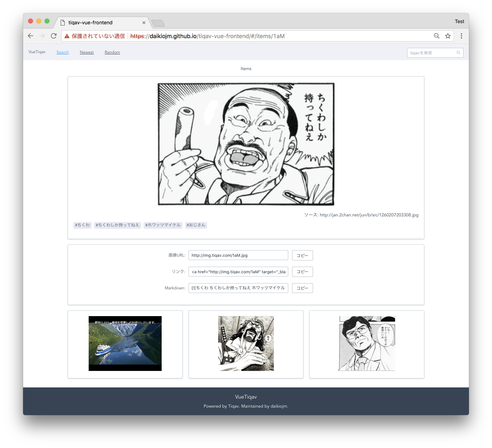The height and width of the screenshot is (448, 492).
Task: Open the main manga image of the man holding chikuwa
Action: [246, 144]
